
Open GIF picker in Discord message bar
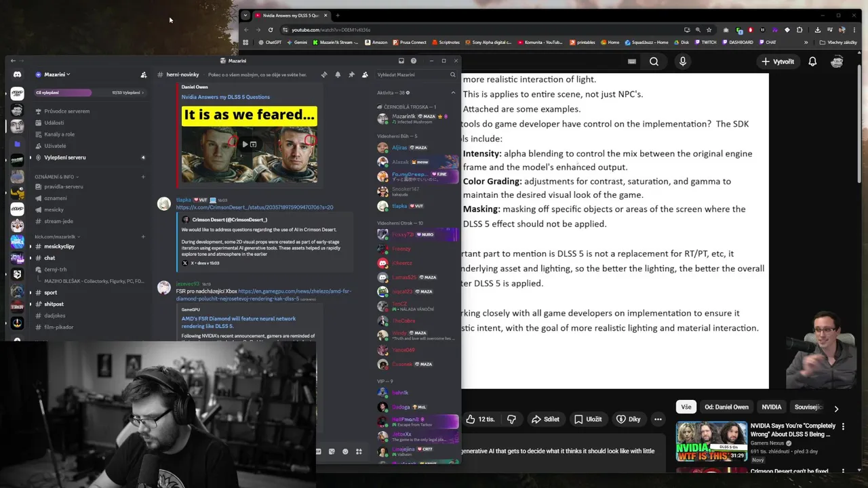[x=318, y=451]
